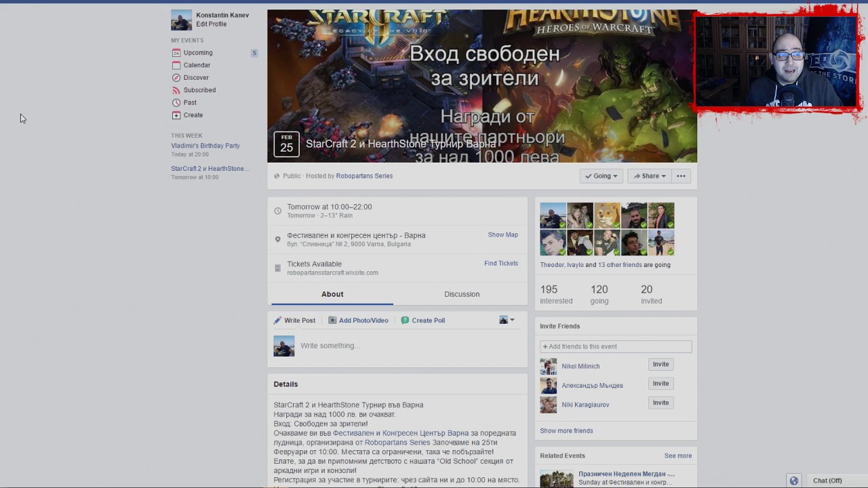Click the Calendar sidebar icon

176,65
